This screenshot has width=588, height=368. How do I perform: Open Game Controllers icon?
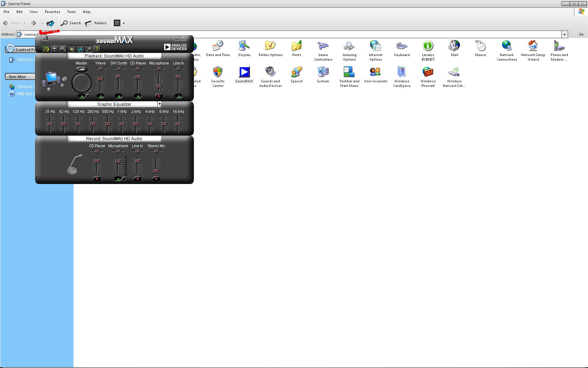[323, 51]
